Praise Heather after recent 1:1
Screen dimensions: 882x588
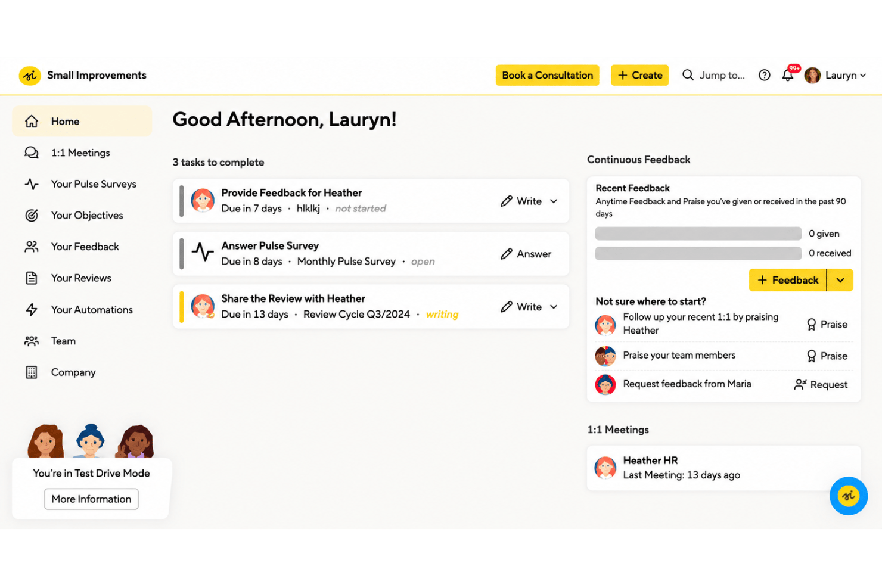tap(827, 325)
